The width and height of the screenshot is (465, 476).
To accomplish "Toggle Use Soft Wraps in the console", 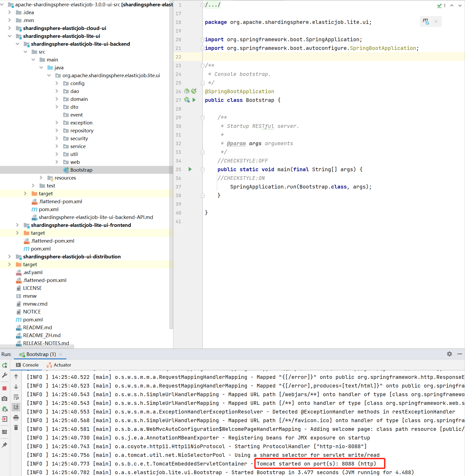I will [16, 397].
